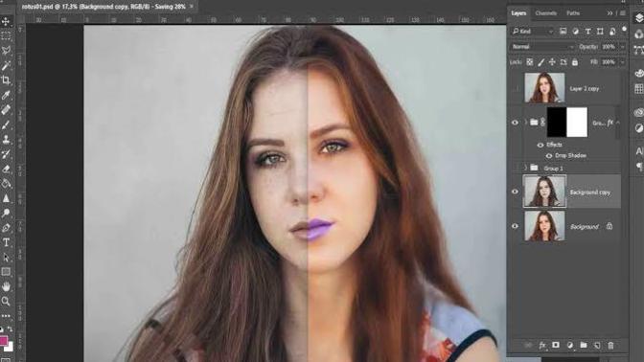Create a new group folder icon
644x362 pixels.
(584, 345)
